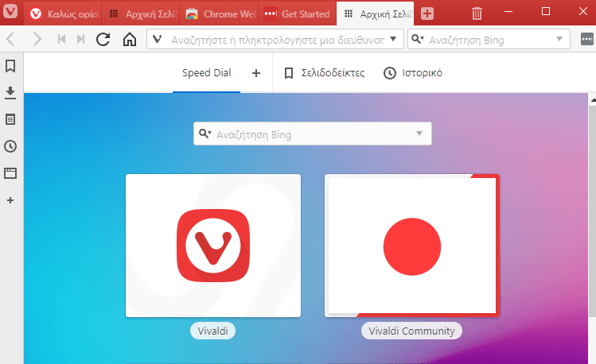Click the Vivaldi site info icon in address bar

point(157,39)
